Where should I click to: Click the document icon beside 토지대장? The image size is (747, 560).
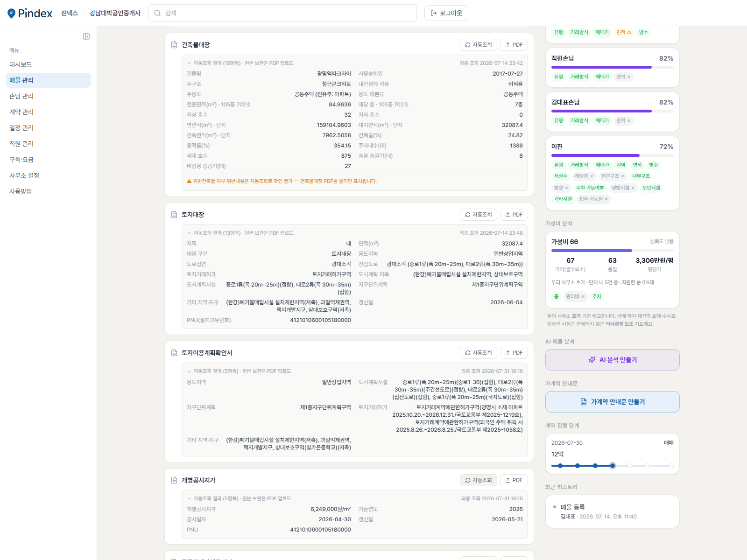tap(174, 215)
